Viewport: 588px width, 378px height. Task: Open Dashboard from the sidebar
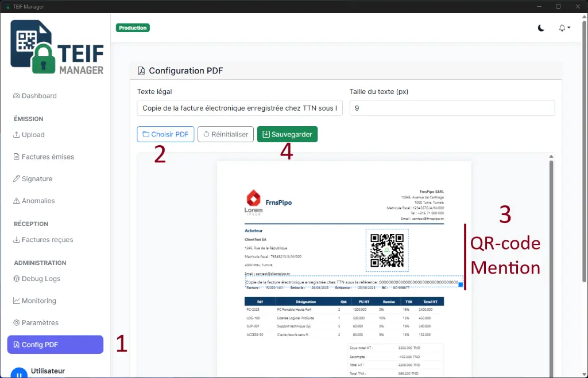38,96
